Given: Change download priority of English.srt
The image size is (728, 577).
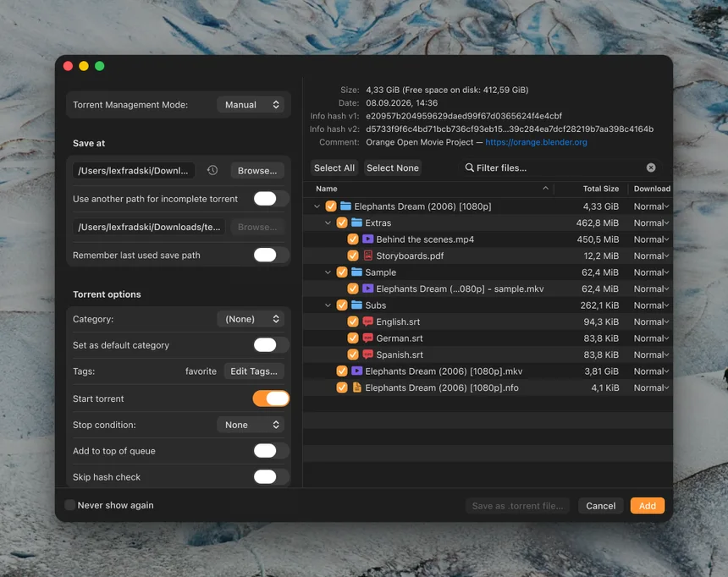Looking at the screenshot, I should coord(652,321).
